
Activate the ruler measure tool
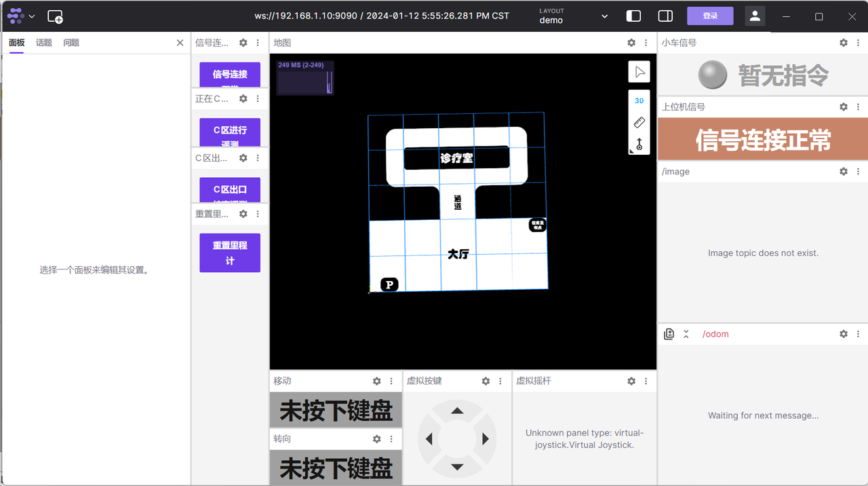coord(639,123)
